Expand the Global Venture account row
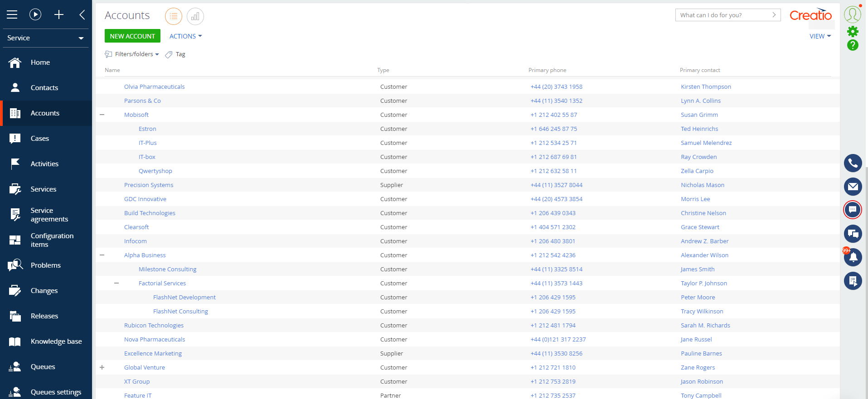The image size is (868, 399). 102,368
